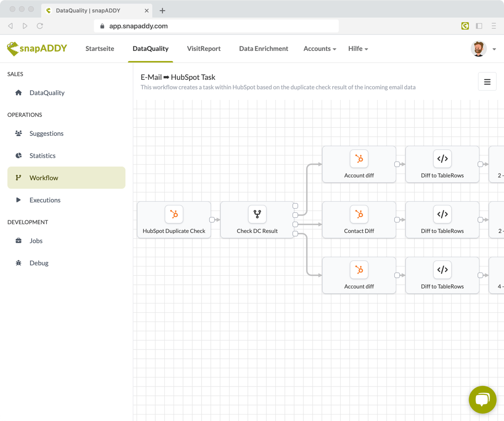Click the Debug bug icon
This screenshot has width=504, height=421.
18,263
